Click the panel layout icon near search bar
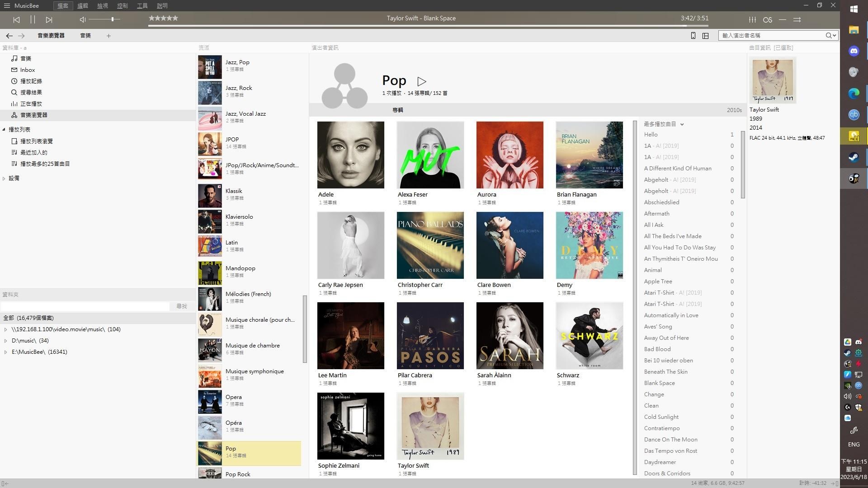 pyautogui.click(x=706, y=35)
